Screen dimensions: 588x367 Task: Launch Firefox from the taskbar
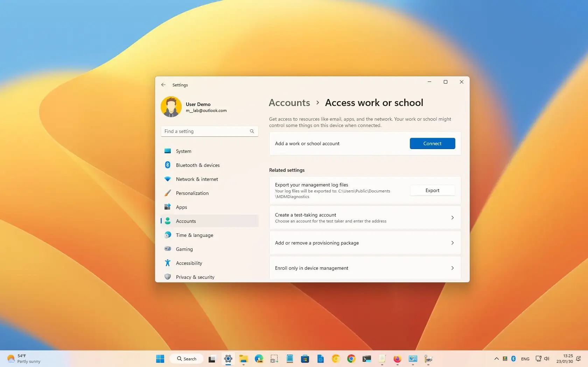point(398,359)
